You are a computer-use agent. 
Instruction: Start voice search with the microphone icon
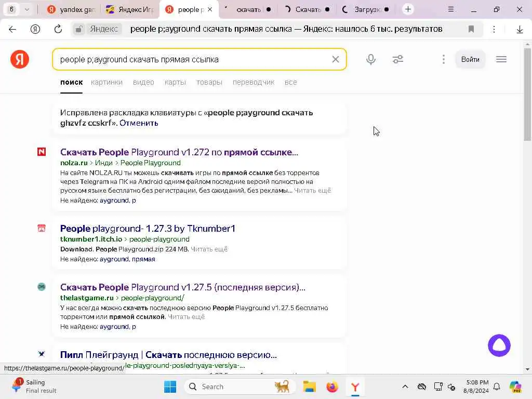coord(371,59)
